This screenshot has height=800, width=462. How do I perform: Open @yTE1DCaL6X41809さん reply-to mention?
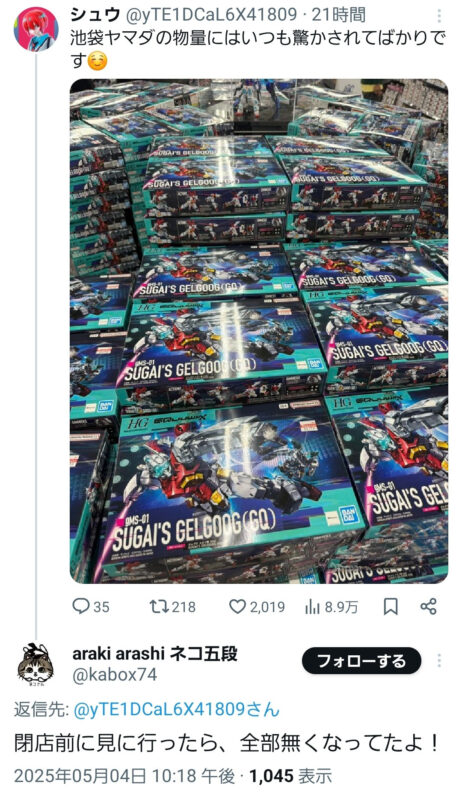click(x=176, y=709)
